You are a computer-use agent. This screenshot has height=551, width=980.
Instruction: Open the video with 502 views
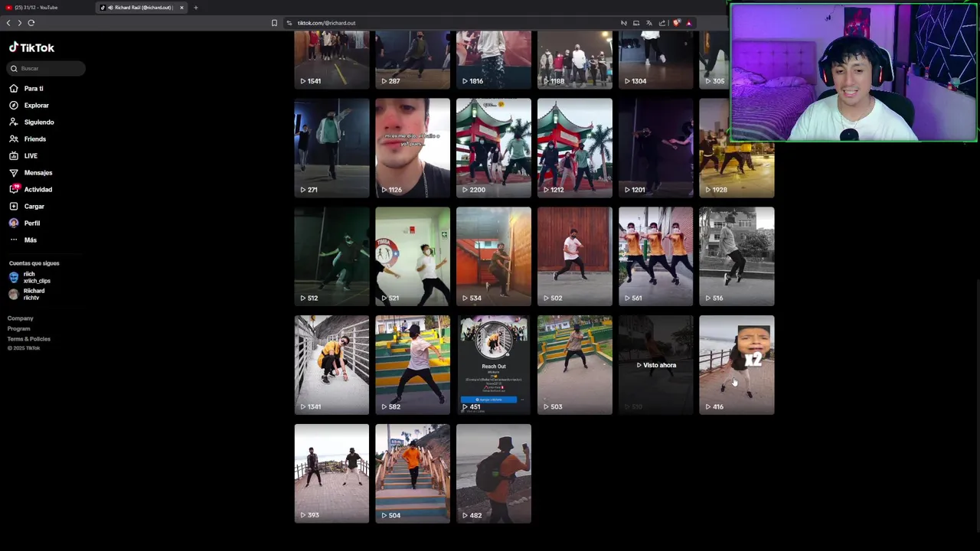pyautogui.click(x=575, y=256)
